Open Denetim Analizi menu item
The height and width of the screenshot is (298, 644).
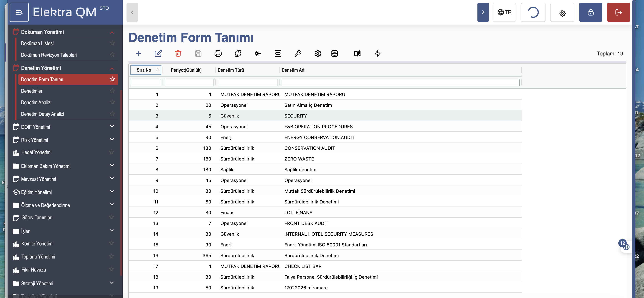36,102
